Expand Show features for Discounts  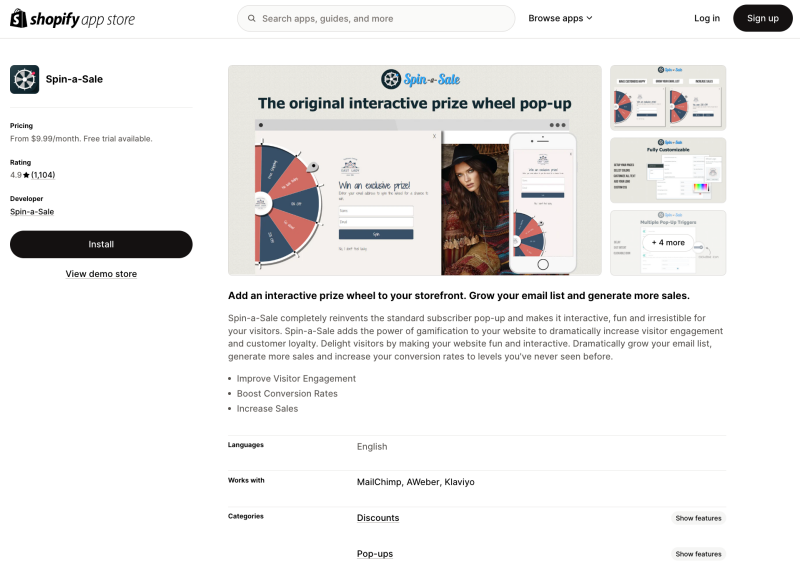698,518
